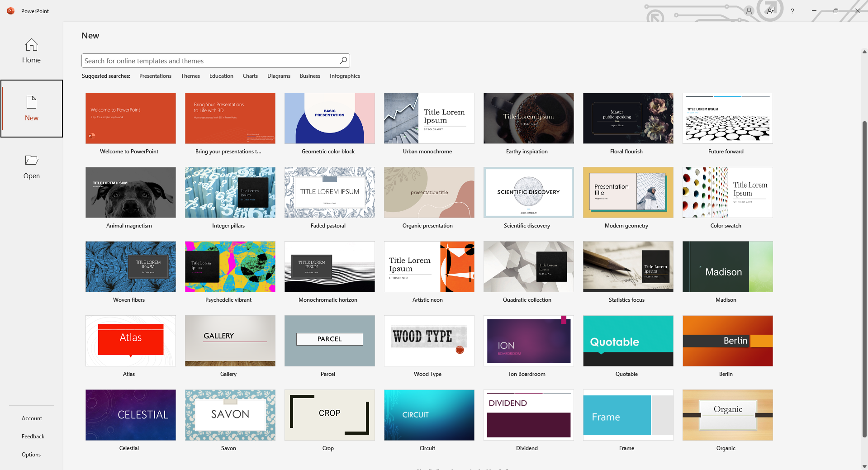868x470 pixels.
Task: Click the feedback person icon in title bar
Action: [x=771, y=11]
